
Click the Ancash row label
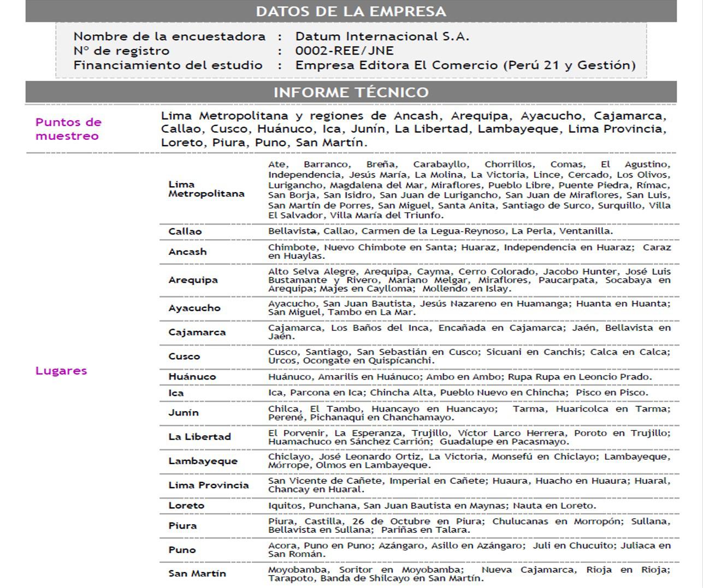tap(187, 252)
